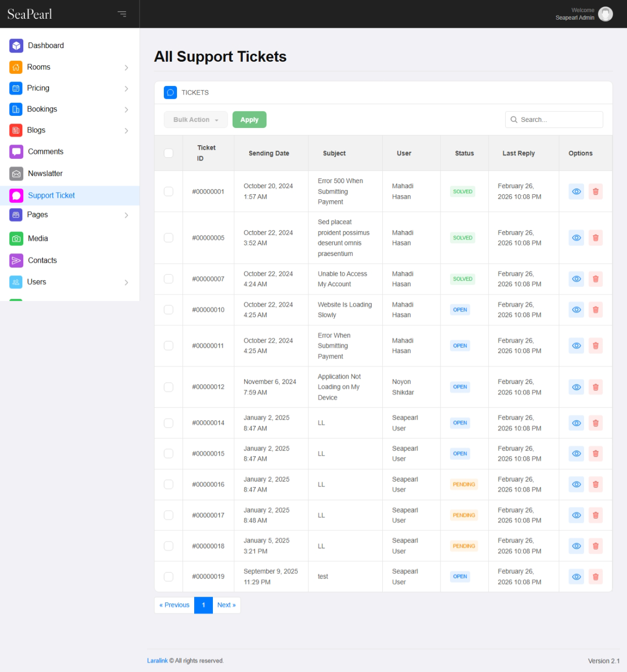Click the Next pagination link
Image resolution: width=627 pixels, height=672 pixels.
point(226,605)
